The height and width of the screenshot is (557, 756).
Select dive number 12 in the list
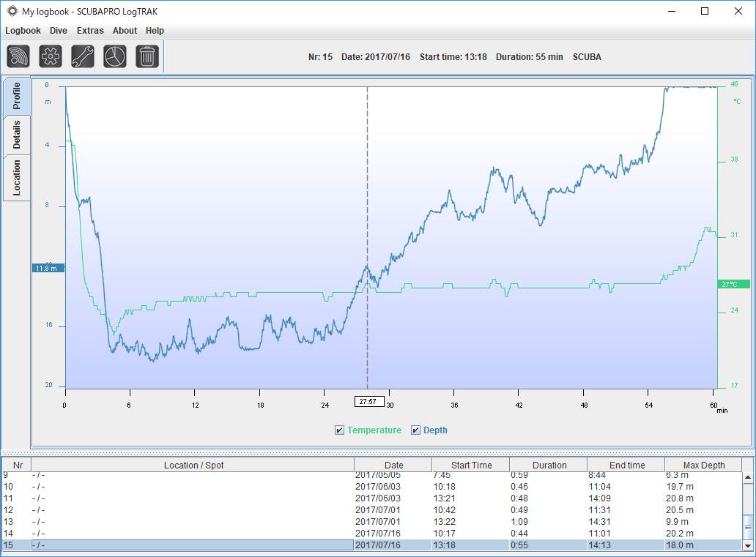point(371,509)
